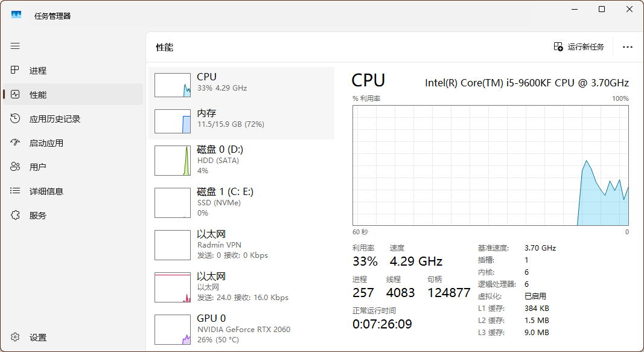644x352 pixels.
Task: Toggle the hamburger navigation menu
Action: pyautogui.click(x=15, y=46)
